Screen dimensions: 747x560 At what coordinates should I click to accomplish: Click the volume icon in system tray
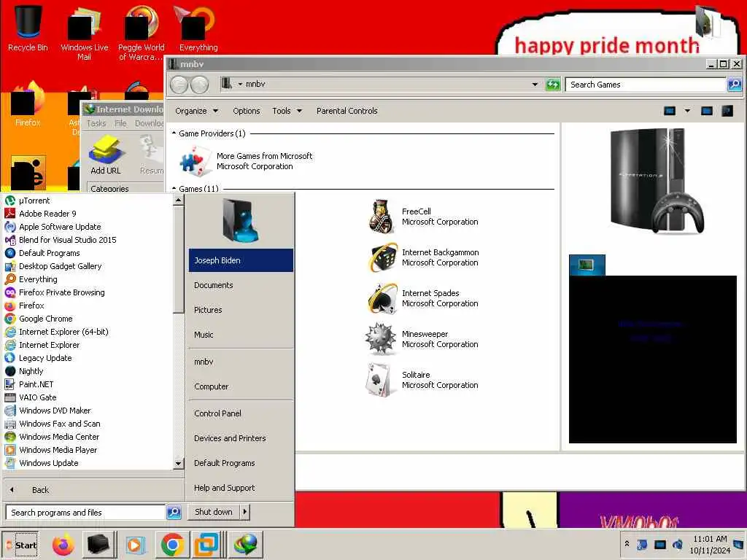678,544
